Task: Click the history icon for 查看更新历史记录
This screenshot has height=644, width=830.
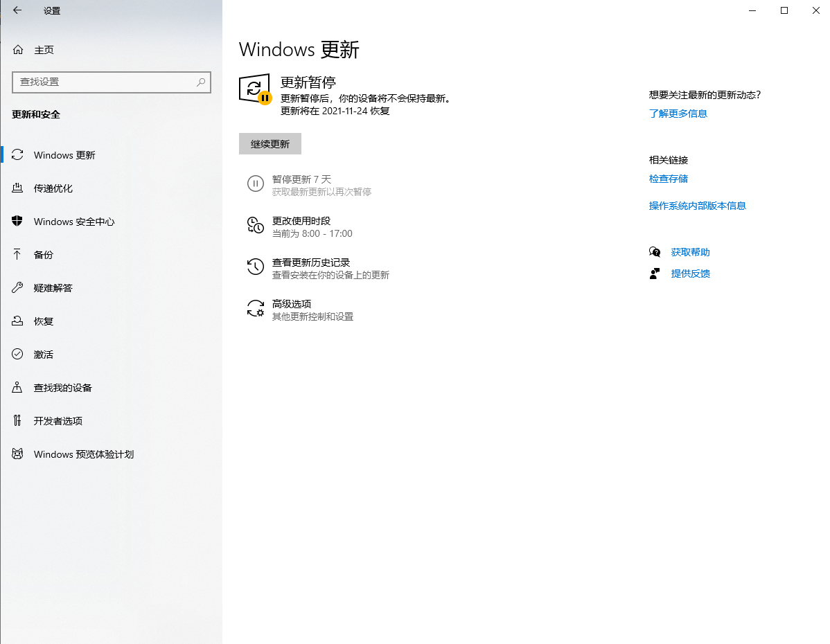Action: tap(255, 267)
